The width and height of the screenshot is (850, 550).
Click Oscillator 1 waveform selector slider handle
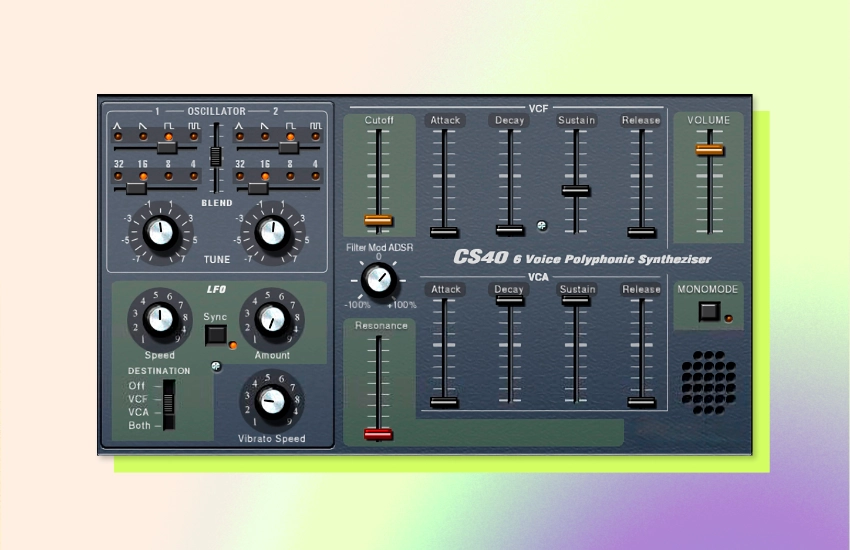pyautogui.click(x=167, y=147)
